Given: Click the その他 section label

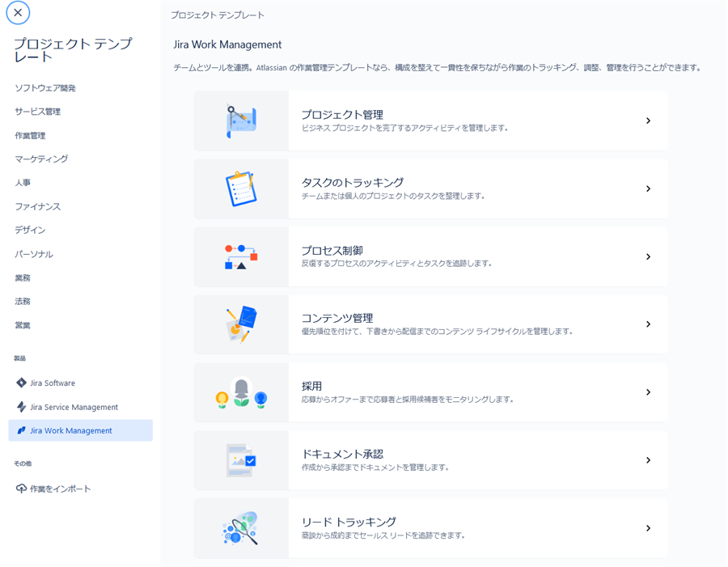Looking at the screenshot, I should click(x=23, y=463).
